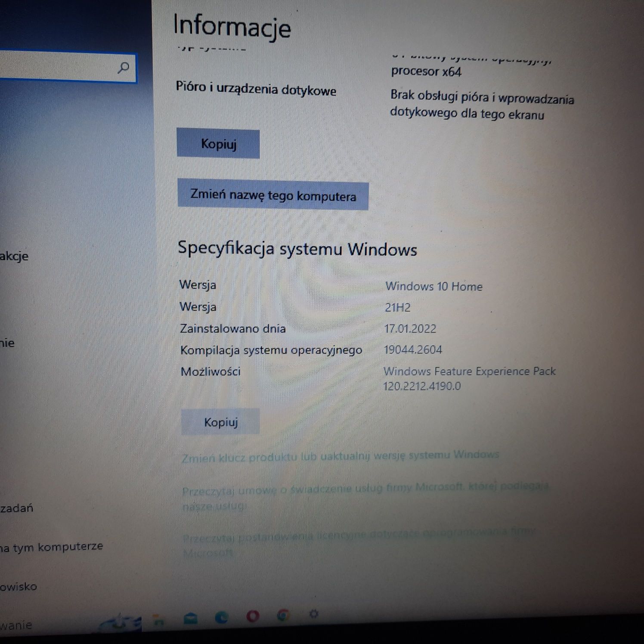Click the 'Windows 10 Home' edition value

(x=434, y=286)
